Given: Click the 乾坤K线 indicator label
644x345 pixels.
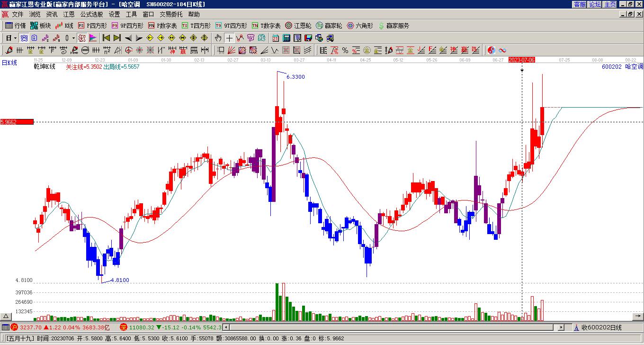Looking at the screenshot, I should [45, 67].
